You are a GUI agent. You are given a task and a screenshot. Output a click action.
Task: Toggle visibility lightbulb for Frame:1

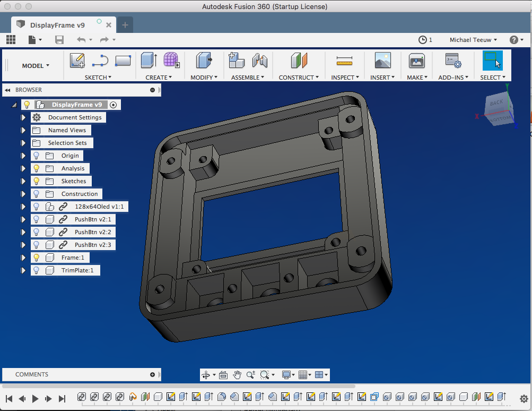[x=37, y=258]
